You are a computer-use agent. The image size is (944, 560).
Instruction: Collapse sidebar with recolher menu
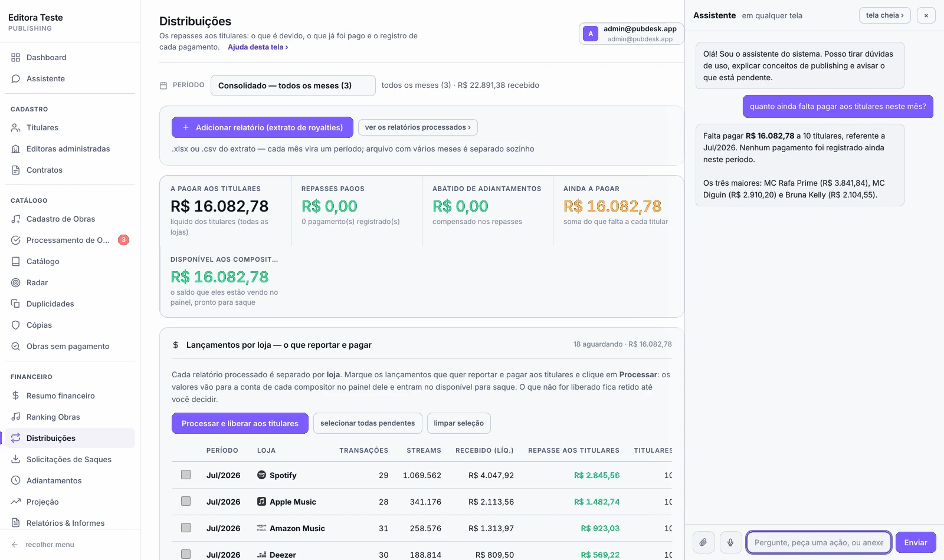43,545
